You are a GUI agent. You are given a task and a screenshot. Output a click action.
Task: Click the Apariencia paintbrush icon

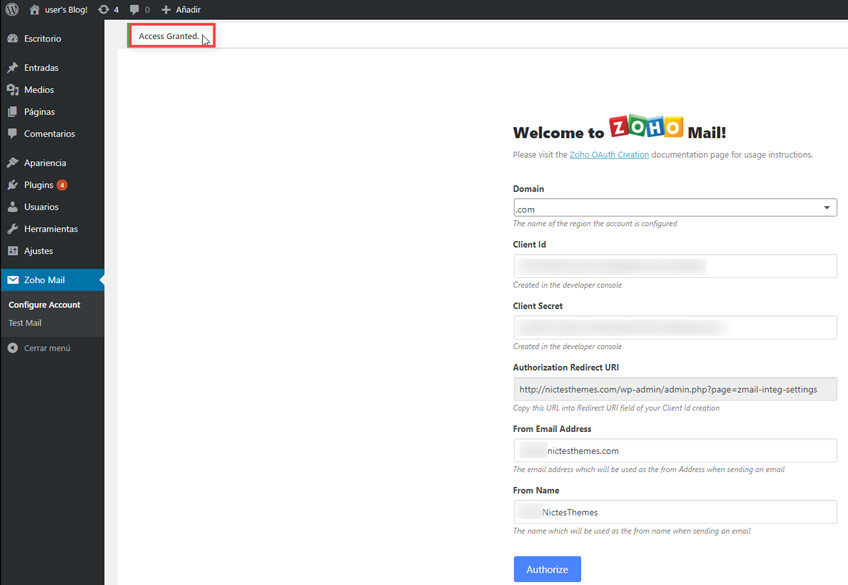point(13,163)
